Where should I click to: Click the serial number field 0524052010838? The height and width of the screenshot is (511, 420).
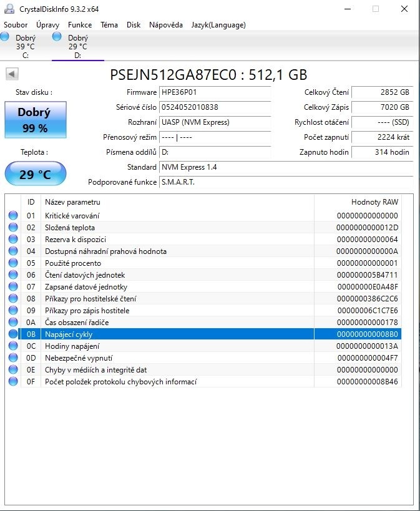coord(215,107)
